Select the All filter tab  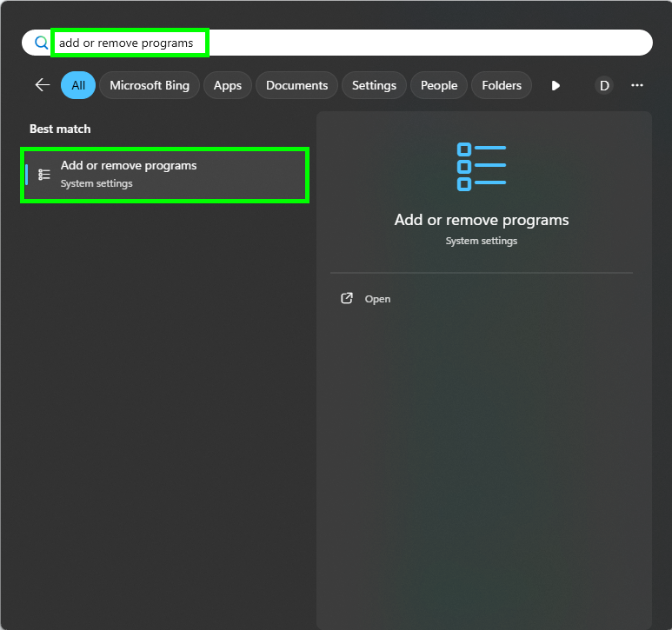[x=78, y=85]
